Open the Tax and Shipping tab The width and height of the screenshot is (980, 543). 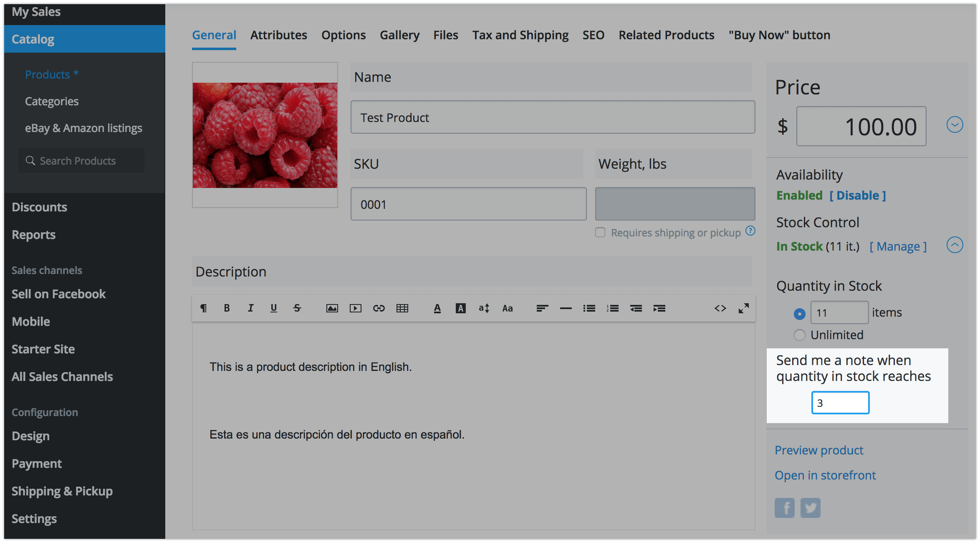coord(520,35)
